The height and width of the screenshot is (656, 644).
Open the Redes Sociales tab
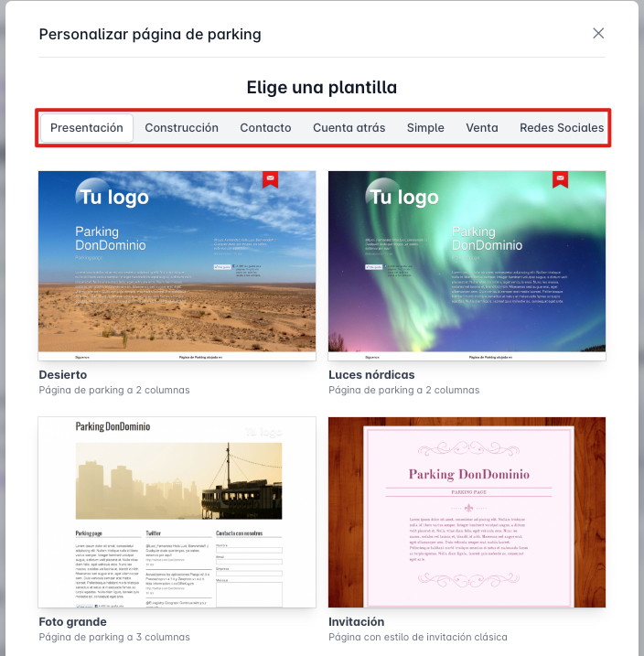[x=561, y=128]
